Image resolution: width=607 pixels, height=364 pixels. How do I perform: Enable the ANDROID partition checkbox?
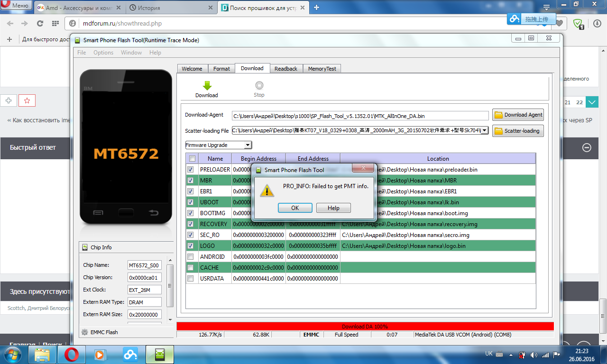click(x=191, y=256)
